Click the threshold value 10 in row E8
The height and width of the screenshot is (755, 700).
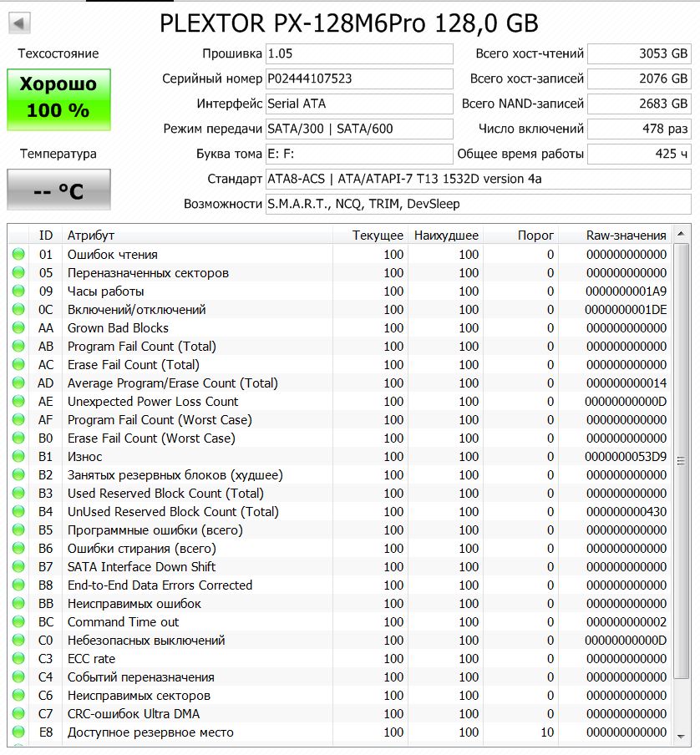(547, 732)
